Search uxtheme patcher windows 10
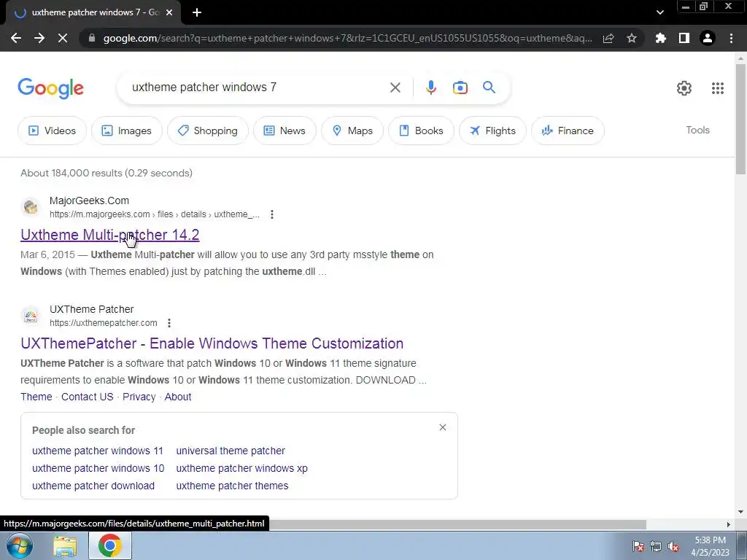747x560 pixels. [x=98, y=468]
